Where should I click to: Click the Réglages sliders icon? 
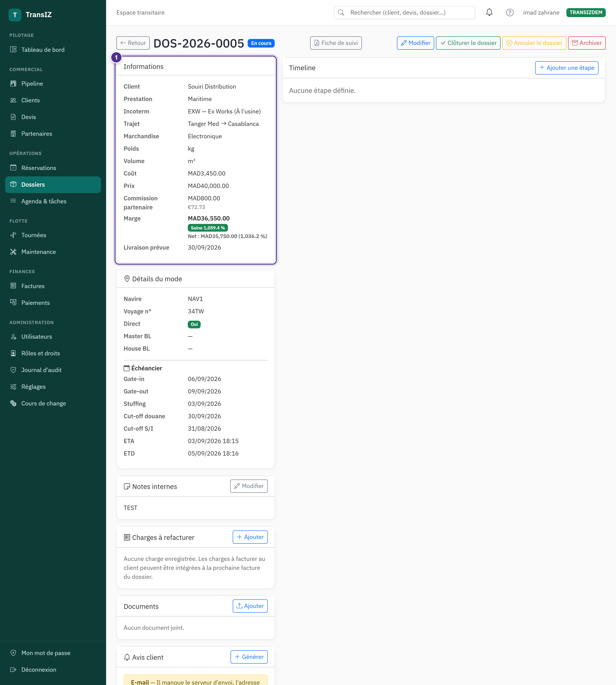(x=13, y=387)
